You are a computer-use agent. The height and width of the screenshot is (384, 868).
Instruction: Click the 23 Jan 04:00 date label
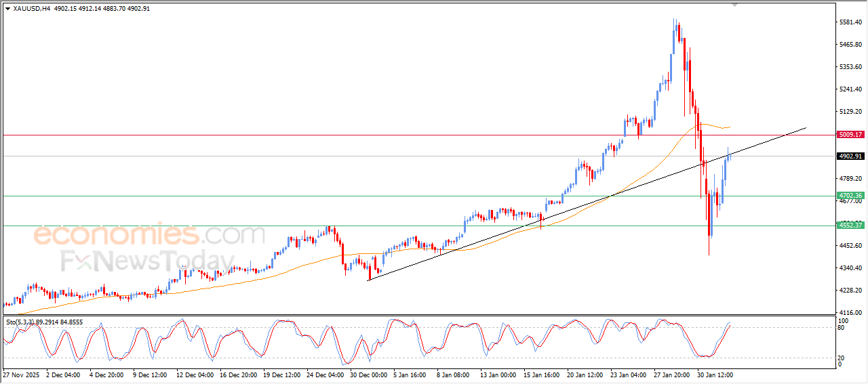pyautogui.click(x=628, y=375)
